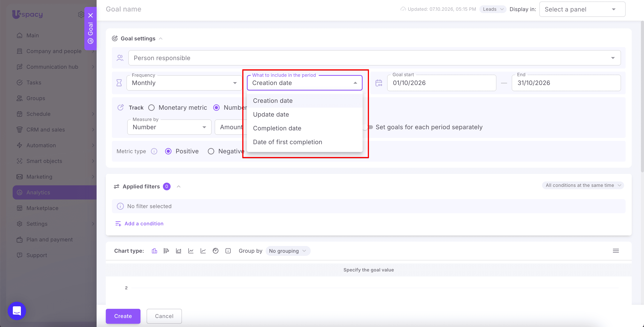Open All conditions at the same time selector

(583, 185)
